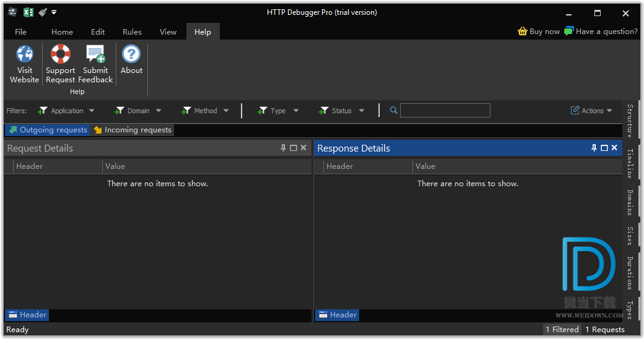This screenshot has height=339, width=644.
Task: Click the Excel export icon in title bar
Action: (28, 12)
